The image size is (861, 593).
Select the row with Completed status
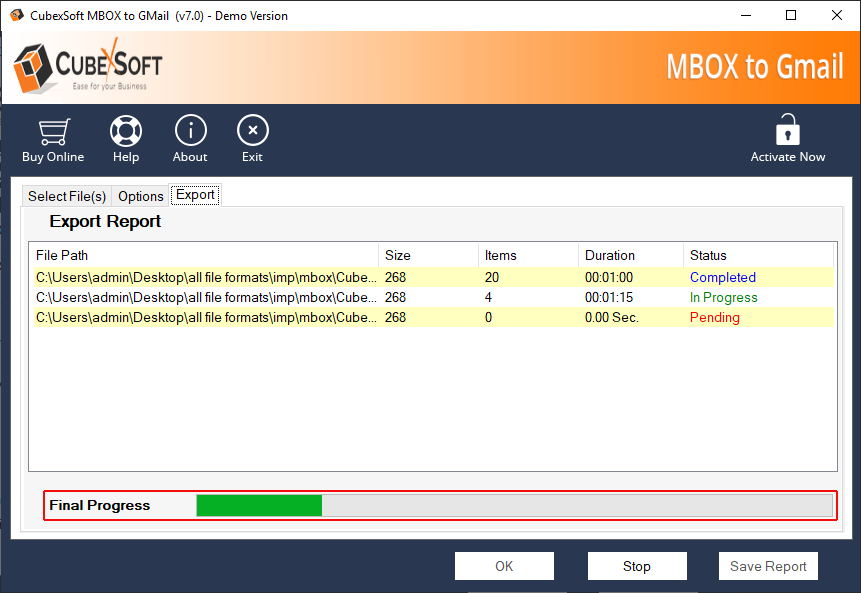tap(430, 278)
